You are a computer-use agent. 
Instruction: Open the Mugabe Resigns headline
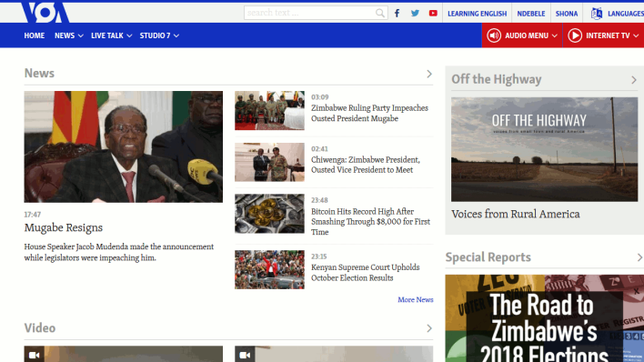[x=64, y=227]
